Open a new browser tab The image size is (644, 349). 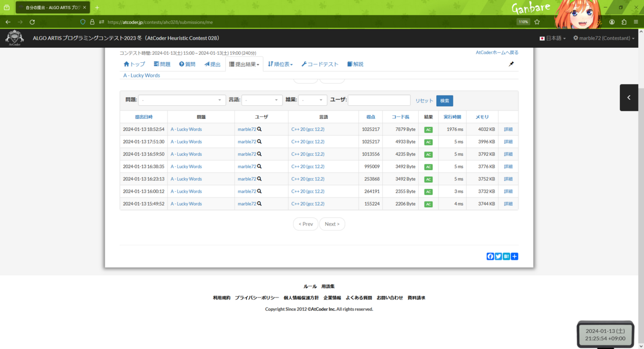97,8
